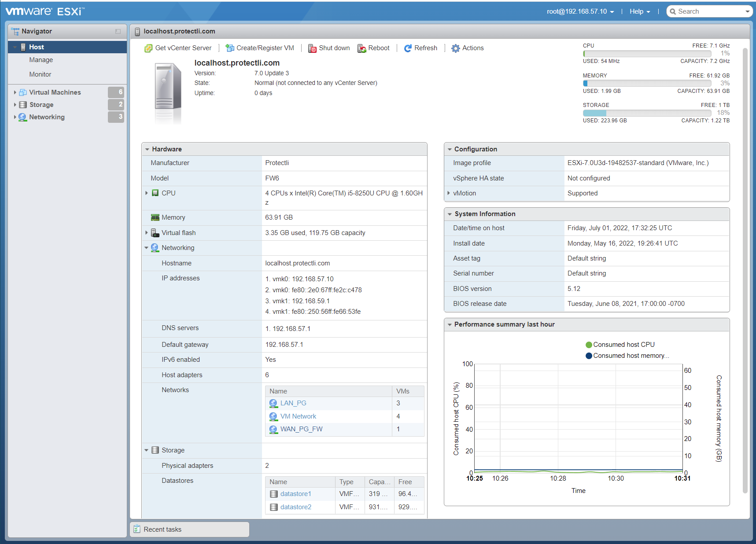Click the Recent tasks icon
The height and width of the screenshot is (544, 756).
coord(137,529)
